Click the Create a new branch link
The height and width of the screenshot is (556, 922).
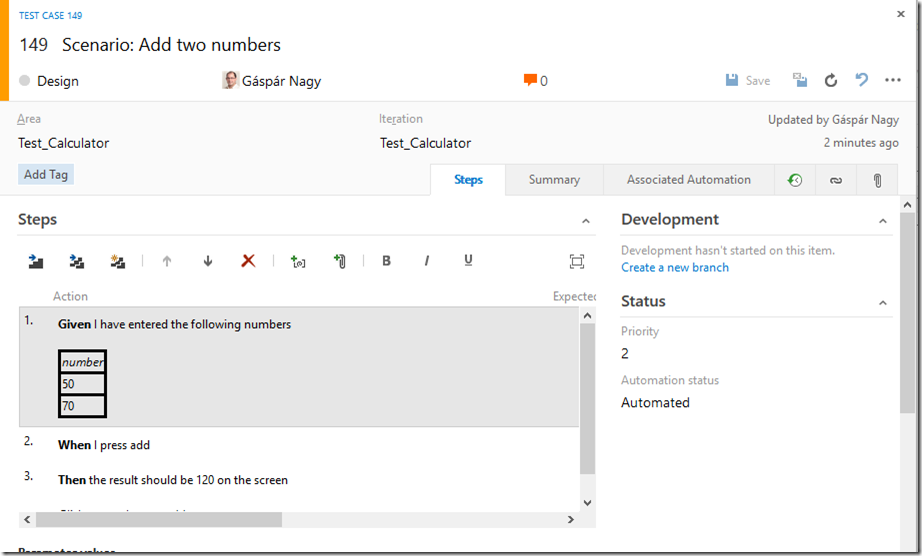coord(675,267)
